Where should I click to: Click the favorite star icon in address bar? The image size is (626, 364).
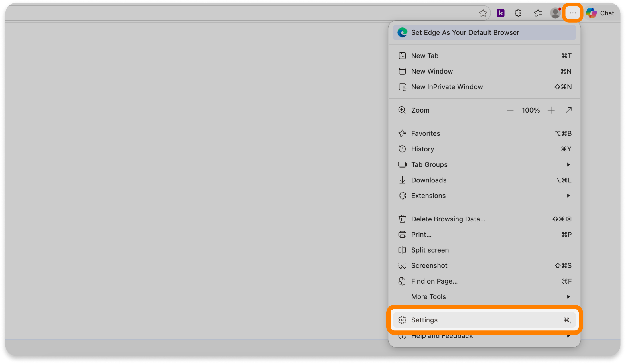(x=483, y=13)
